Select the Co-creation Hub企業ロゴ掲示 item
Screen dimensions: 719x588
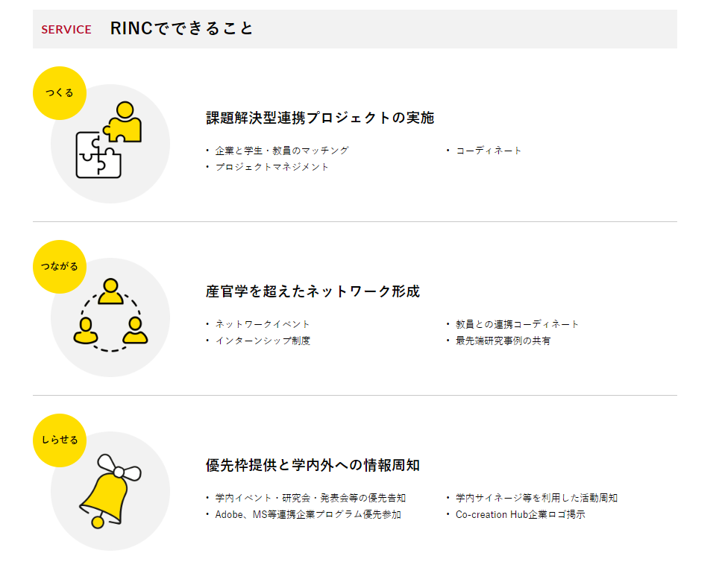tap(520, 514)
